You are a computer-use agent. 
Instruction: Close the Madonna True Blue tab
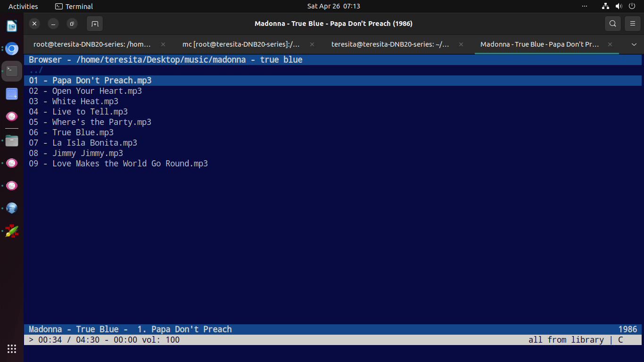click(610, 44)
